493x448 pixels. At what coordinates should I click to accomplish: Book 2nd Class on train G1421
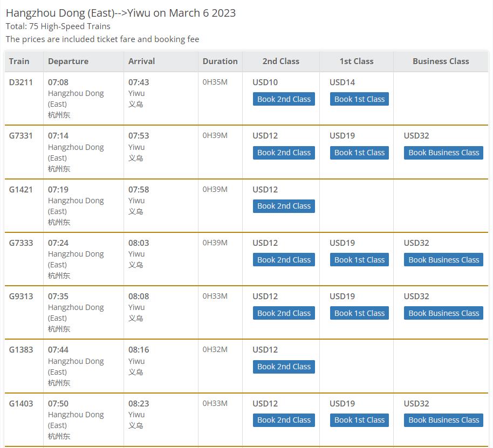click(284, 206)
